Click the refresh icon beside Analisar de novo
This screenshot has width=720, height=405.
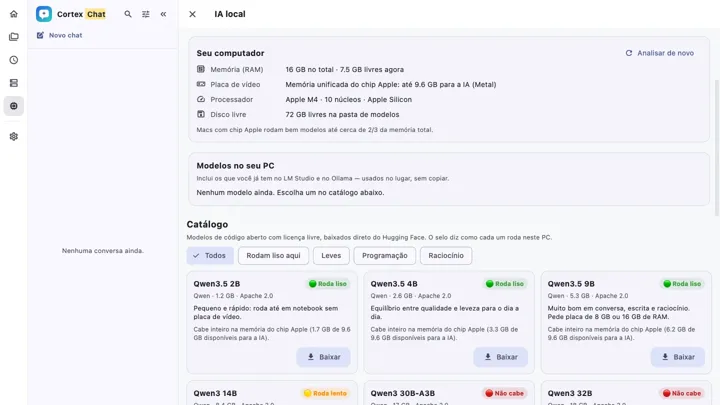629,53
